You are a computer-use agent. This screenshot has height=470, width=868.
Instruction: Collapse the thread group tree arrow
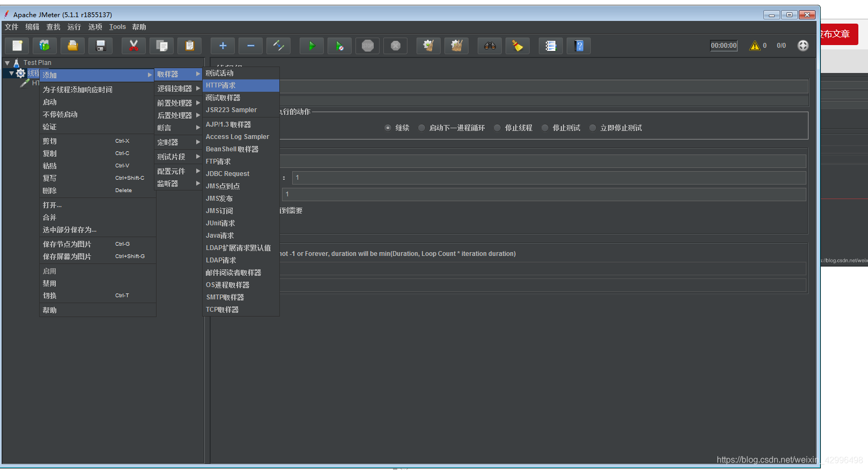point(11,74)
